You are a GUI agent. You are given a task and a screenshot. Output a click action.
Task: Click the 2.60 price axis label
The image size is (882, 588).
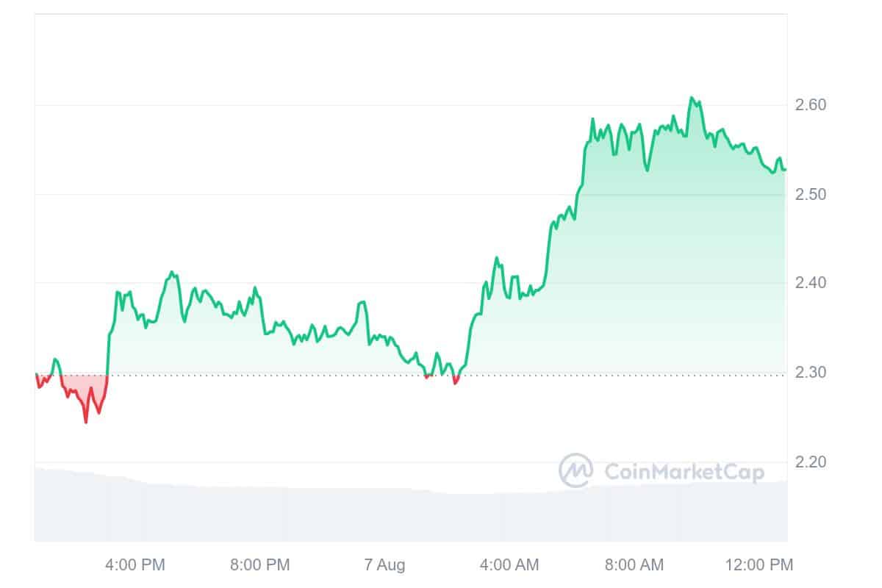click(x=811, y=105)
